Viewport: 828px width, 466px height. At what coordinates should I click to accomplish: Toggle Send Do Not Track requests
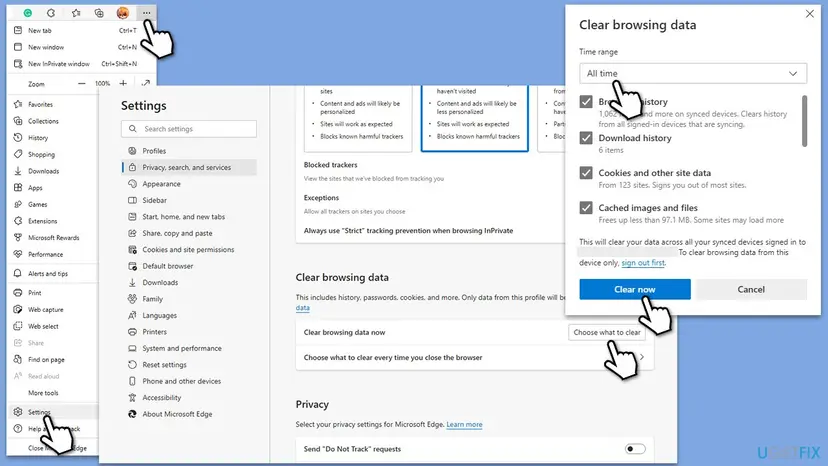[x=635, y=449]
